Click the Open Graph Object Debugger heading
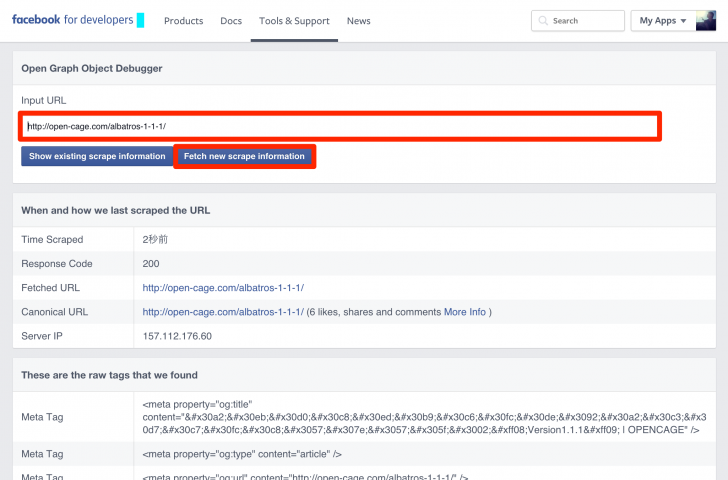 [91, 68]
